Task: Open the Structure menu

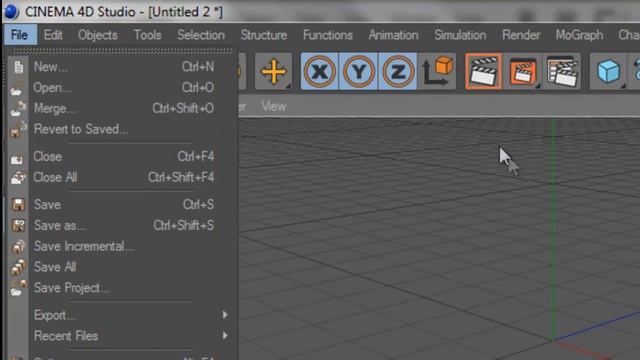Action: pos(264,35)
